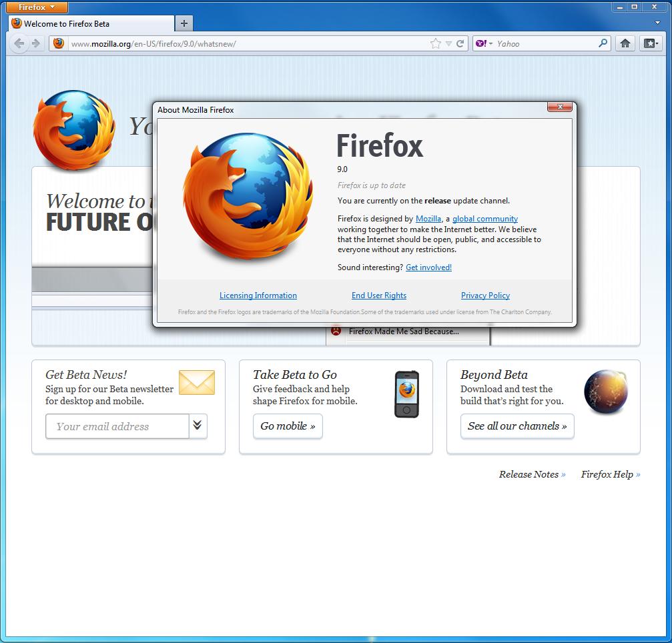Click the Mozilla link in About dialog

428,219
